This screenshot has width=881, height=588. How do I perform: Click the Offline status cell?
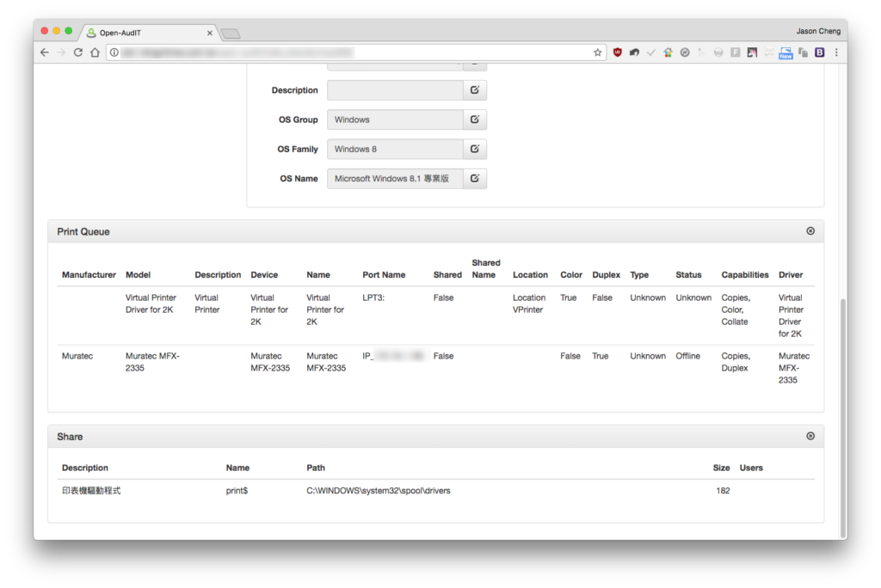[x=687, y=356]
